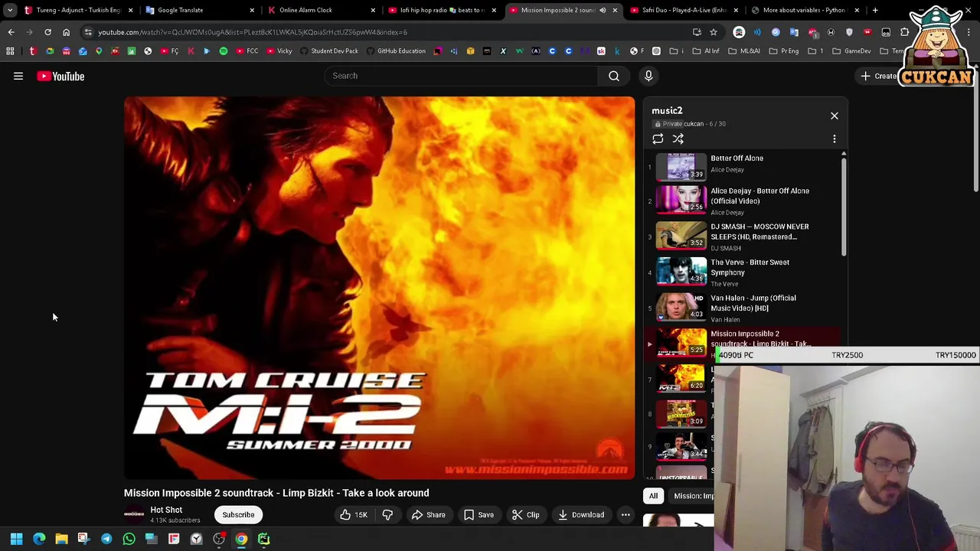This screenshot has width=980, height=551.
Task: Open the Vicky bookmark
Action: [x=279, y=51]
